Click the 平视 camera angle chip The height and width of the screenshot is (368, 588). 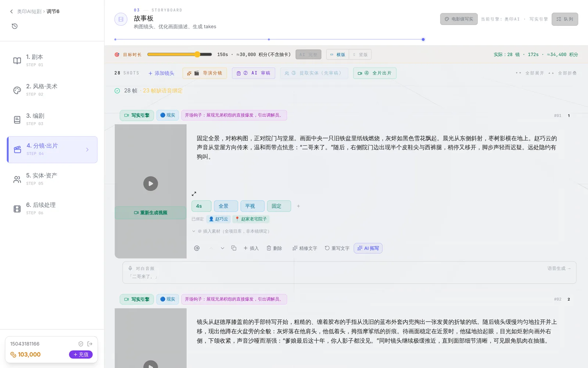252,206
